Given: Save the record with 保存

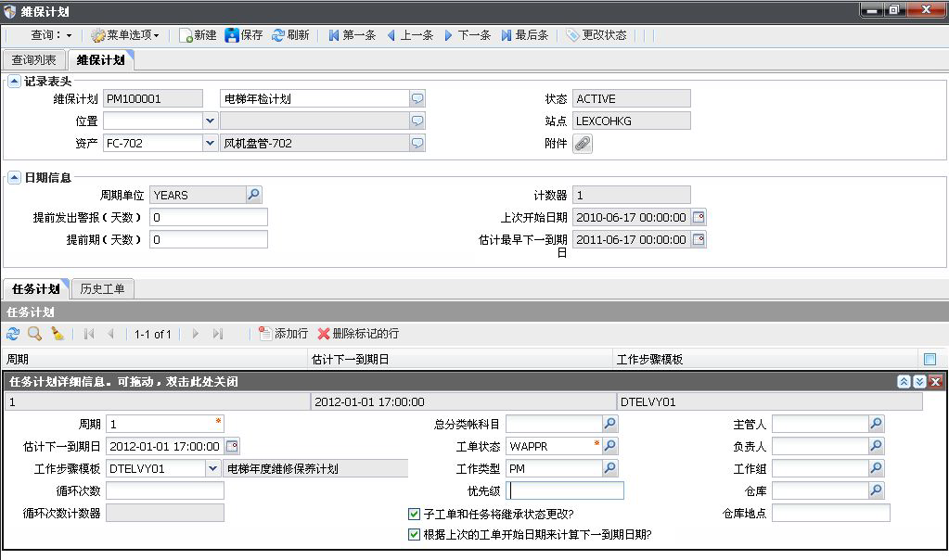Looking at the screenshot, I should (243, 35).
